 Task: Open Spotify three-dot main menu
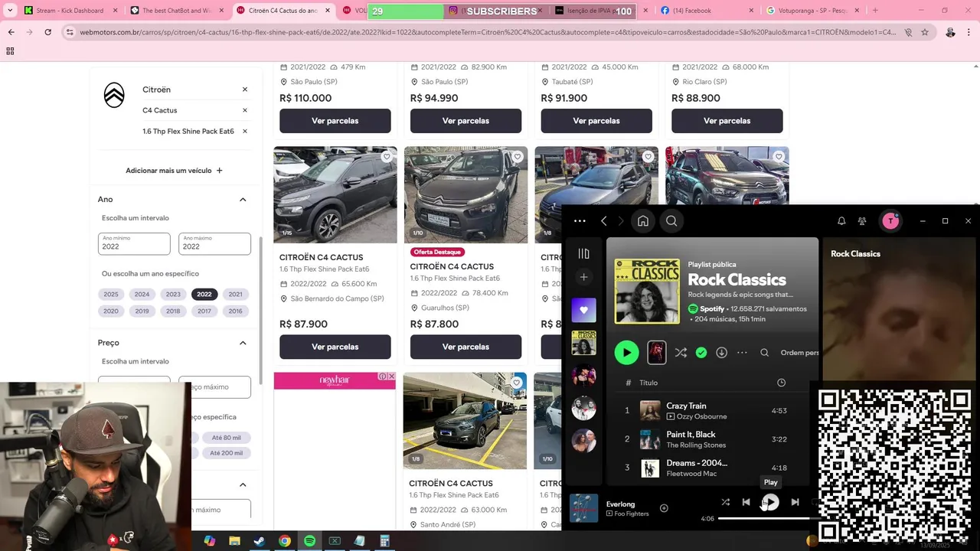click(580, 221)
